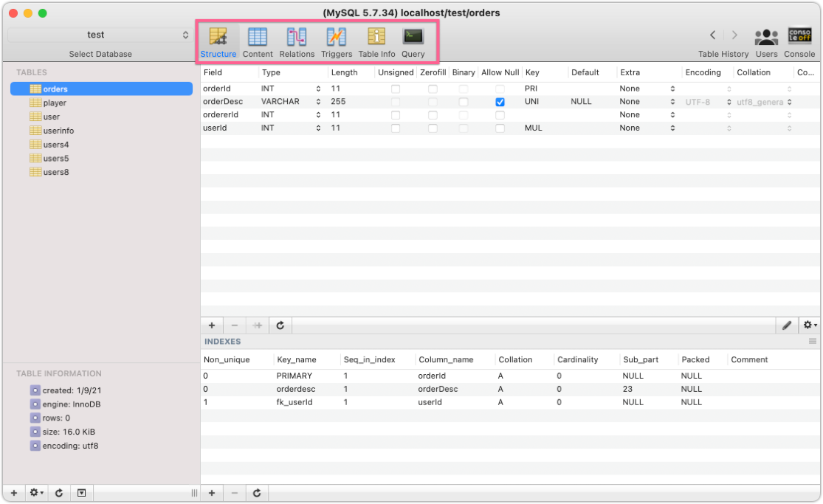Open the Relations view

[297, 42]
